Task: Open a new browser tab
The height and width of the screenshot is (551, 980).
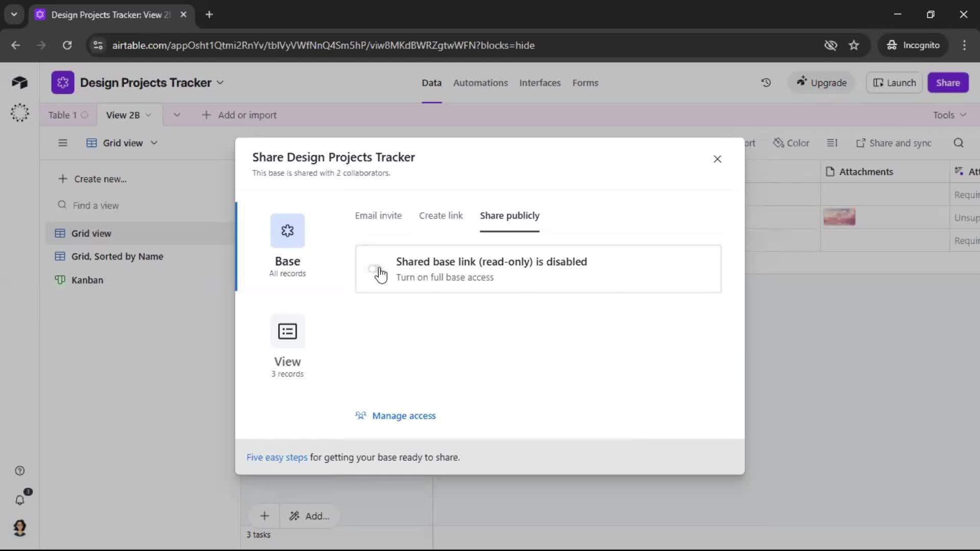Action: click(x=209, y=14)
